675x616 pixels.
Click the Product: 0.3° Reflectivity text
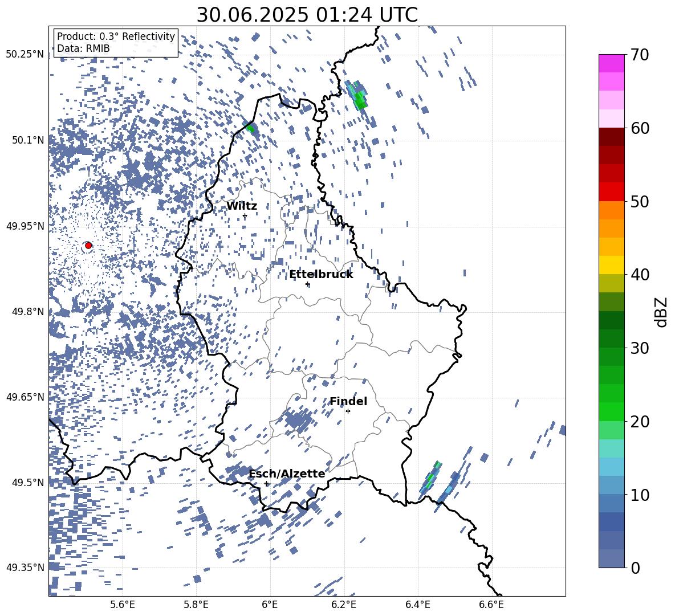[x=116, y=36]
